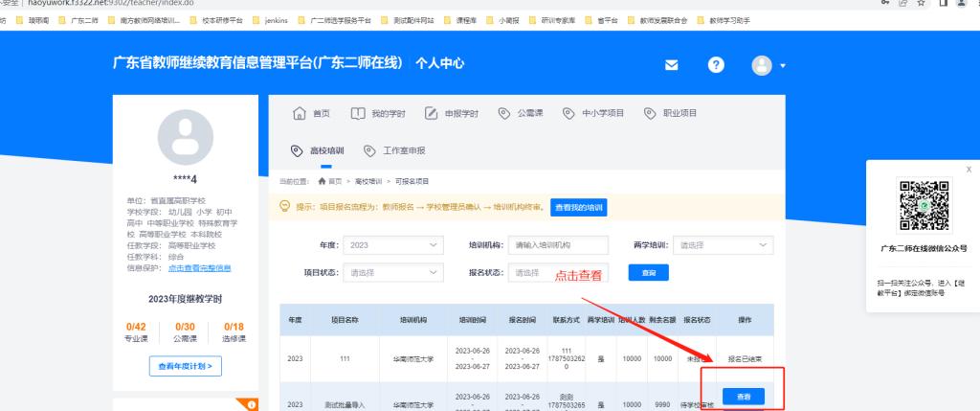The image size is (980, 411).
Task: Click the user avatar in top header
Action: pos(762,65)
